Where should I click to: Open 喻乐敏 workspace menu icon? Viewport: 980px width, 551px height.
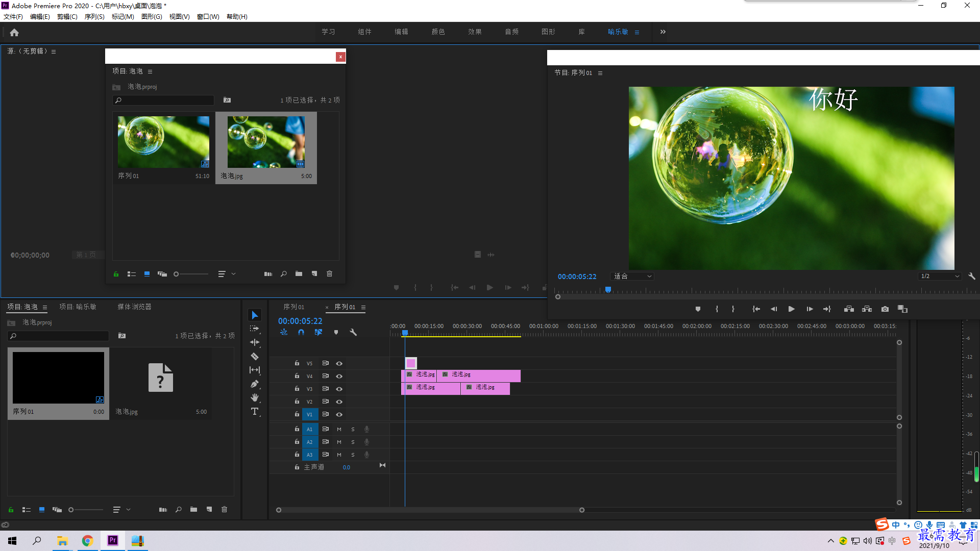[x=637, y=32]
